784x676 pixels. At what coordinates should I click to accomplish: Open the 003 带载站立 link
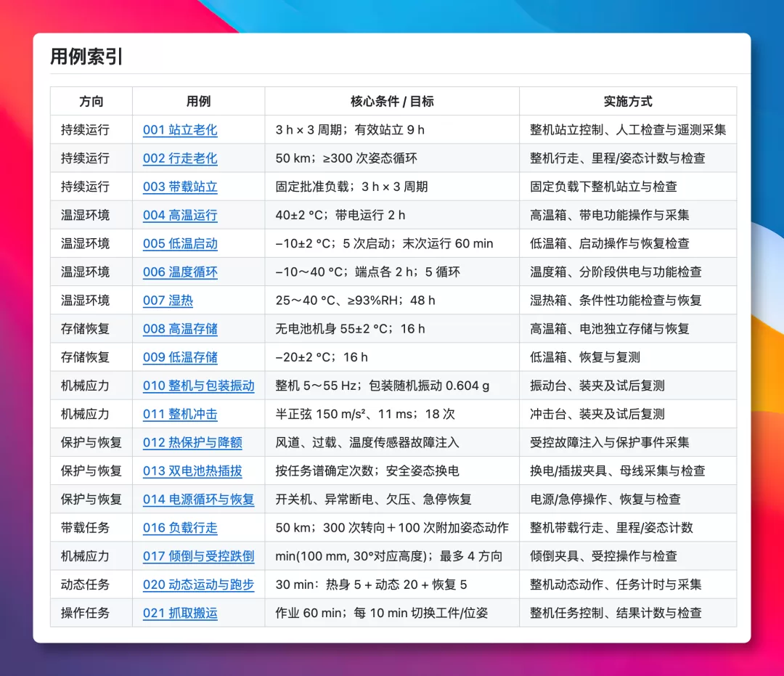(180, 187)
